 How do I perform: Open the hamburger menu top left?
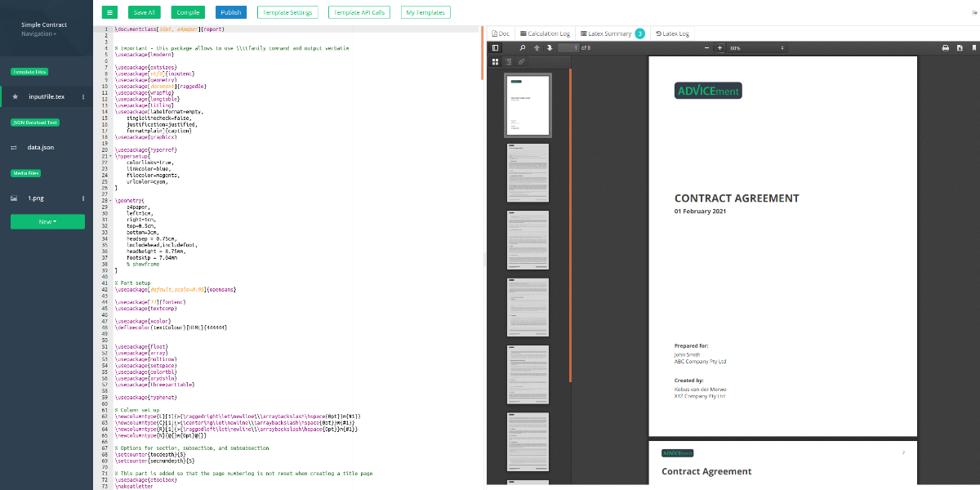click(110, 12)
